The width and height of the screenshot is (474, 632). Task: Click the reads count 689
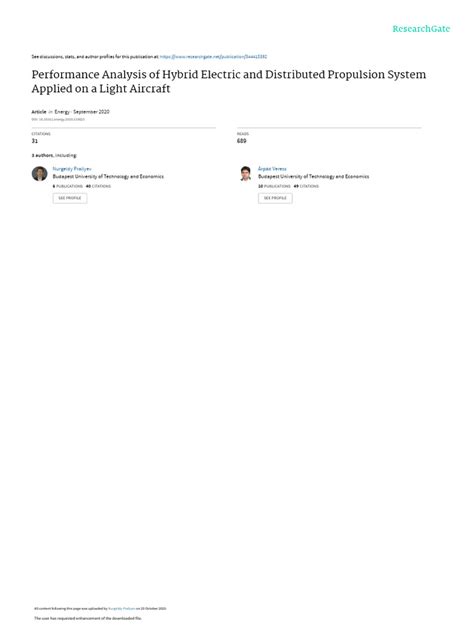pyautogui.click(x=241, y=141)
